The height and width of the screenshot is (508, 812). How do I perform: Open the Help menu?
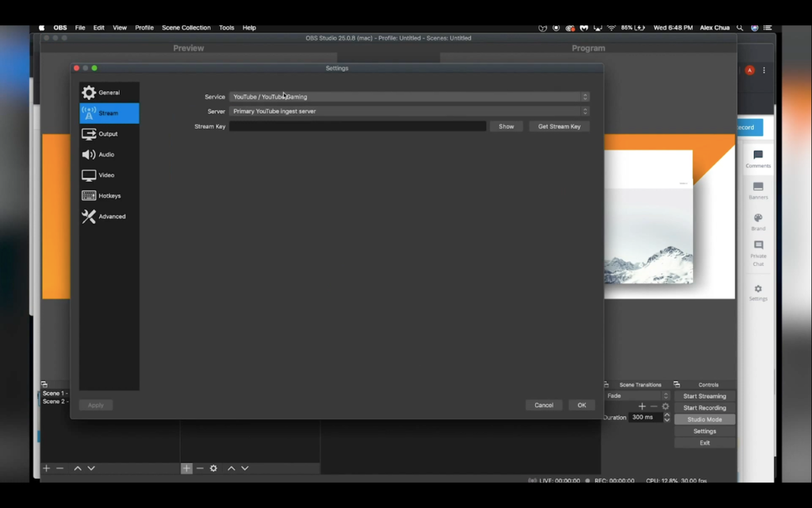click(x=249, y=28)
